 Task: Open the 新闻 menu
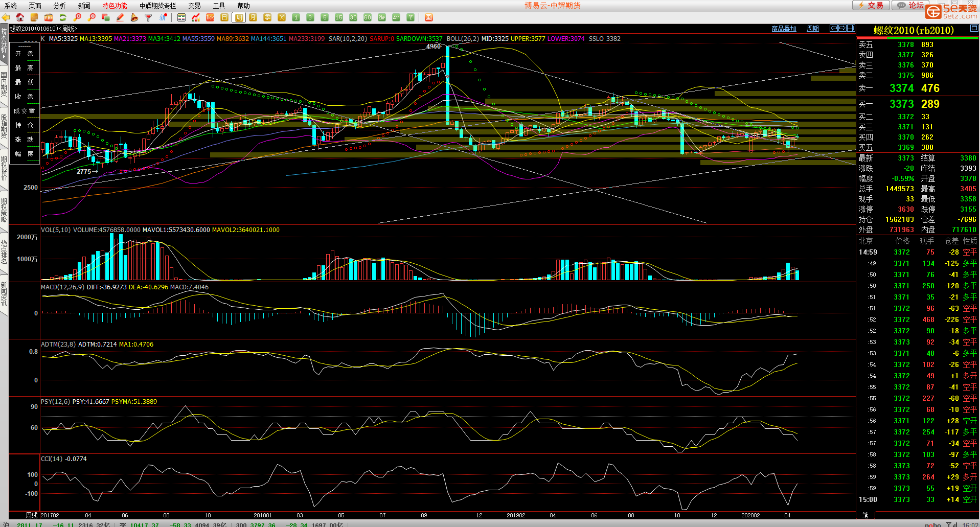[x=84, y=6]
